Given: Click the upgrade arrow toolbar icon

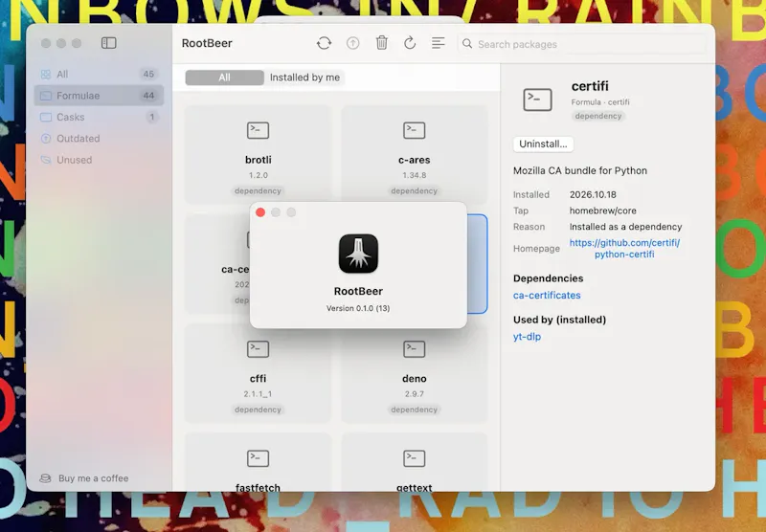Looking at the screenshot, I should point(352,43).
